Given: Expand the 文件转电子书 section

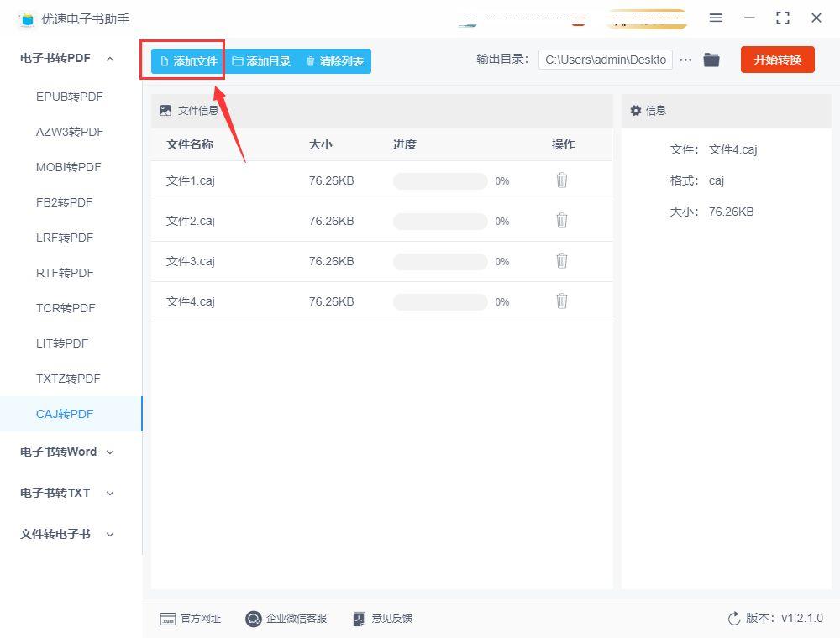Looking at the screenshot, I should 110,534.
